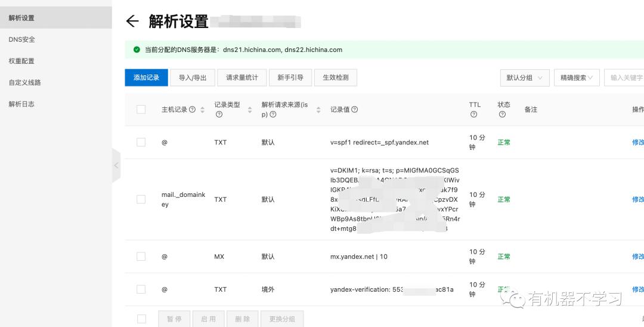Screen dimensions: 644x327
Task: Check the mx.yandex.net MX record checkbox
Action: 141,257
